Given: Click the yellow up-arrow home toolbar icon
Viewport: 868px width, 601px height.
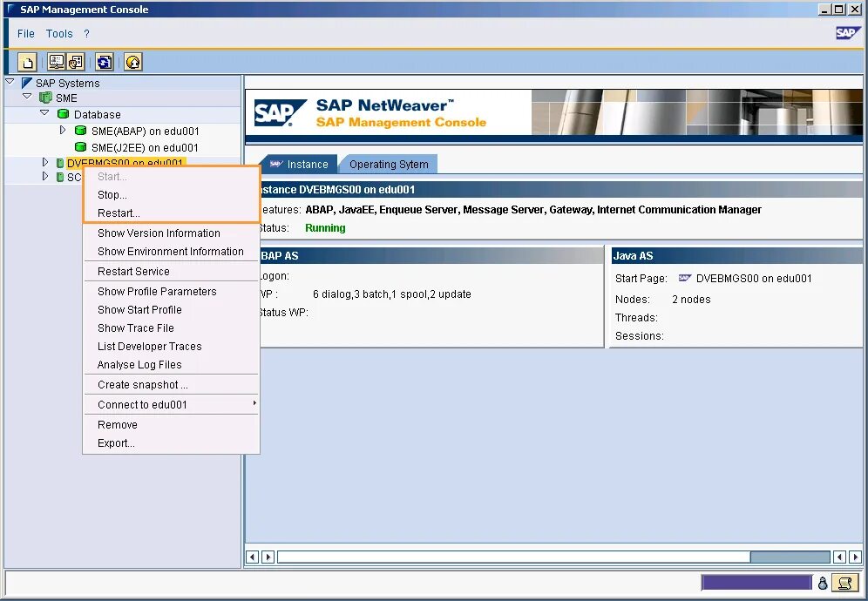Looking at the screenshot, I should pos(132,62).
